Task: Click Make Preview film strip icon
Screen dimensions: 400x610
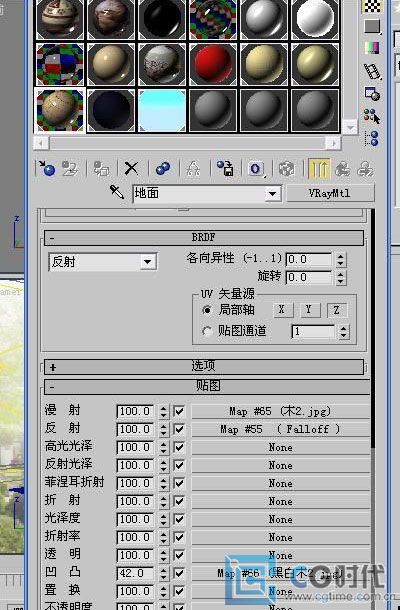Action: [372, 71]
